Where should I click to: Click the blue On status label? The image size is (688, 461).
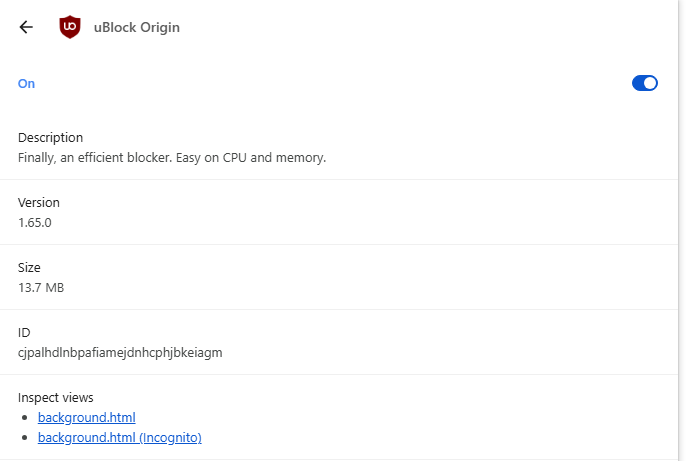click(26, 83)
